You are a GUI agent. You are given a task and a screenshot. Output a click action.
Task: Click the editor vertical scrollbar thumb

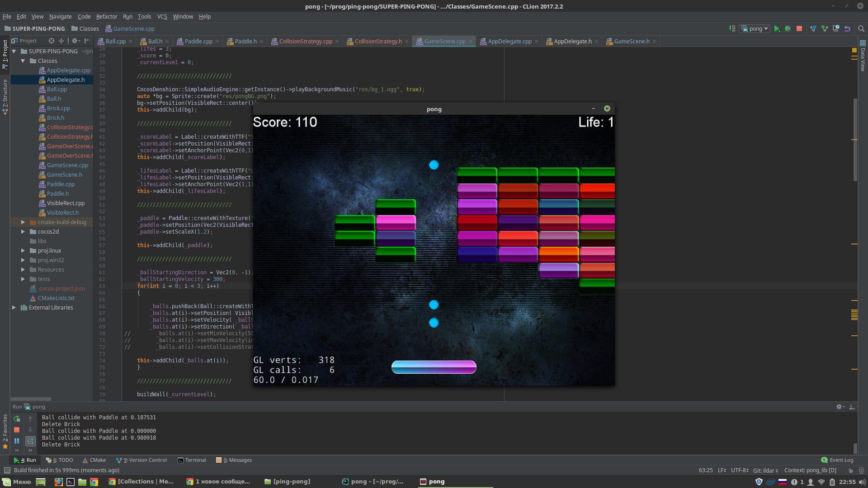pyautogui.click(x=855, y=140)
